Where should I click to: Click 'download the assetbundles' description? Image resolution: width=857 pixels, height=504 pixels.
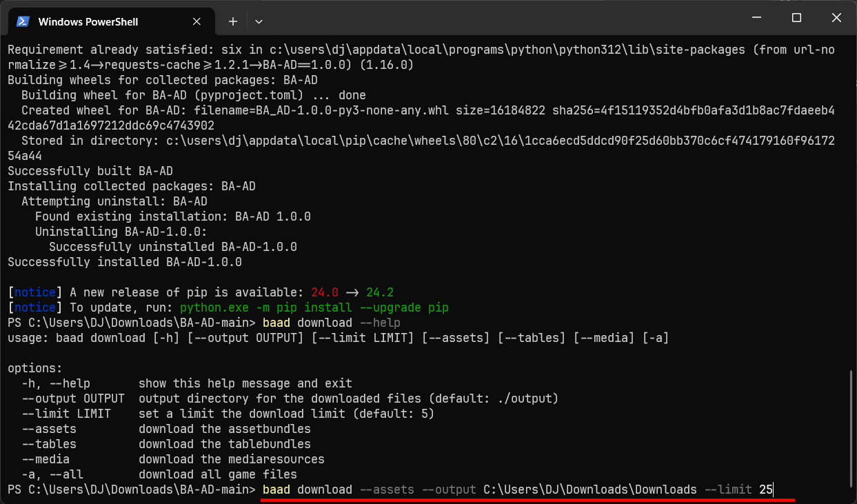pyautogui.click(x=225, y=429)
